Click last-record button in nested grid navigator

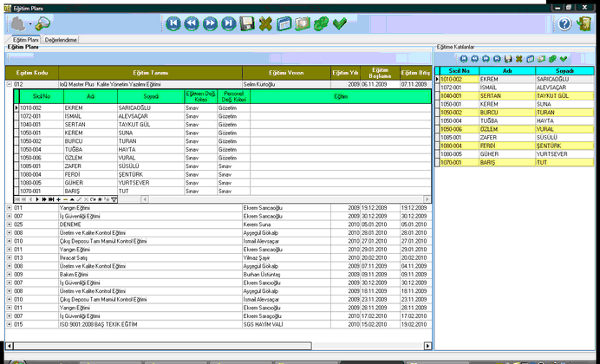[51, 199]
